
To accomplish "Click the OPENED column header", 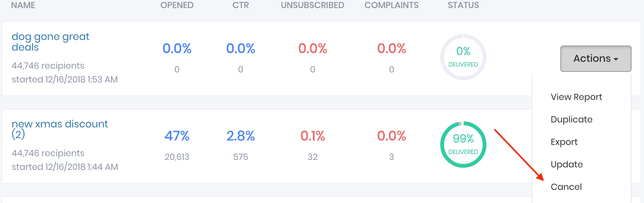I will (x=177, y=5).
